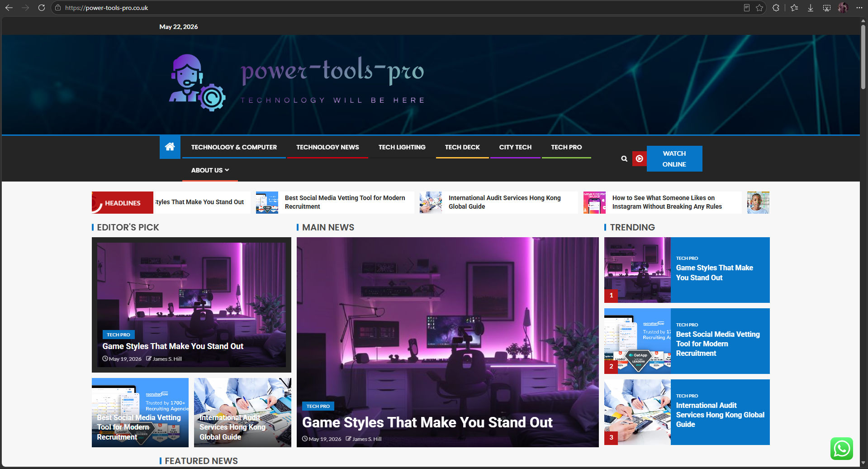The height and width of the screenshot is (469, 868).
Task: Open the browser settings ellipsis menu
Action: [859, 8]
